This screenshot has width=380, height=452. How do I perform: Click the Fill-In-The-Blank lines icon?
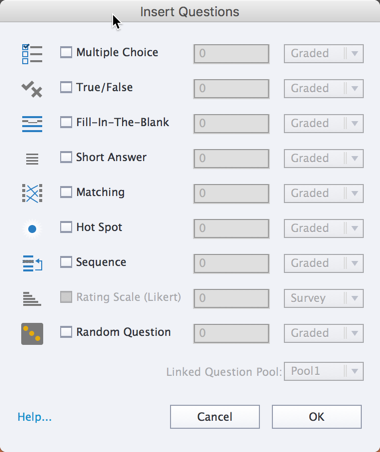point(32,124)
